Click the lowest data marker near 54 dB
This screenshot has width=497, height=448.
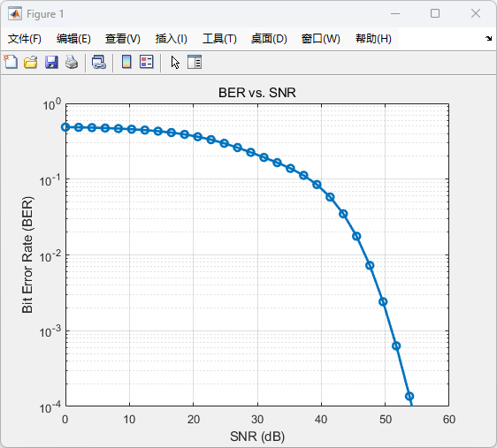(409, 396)
